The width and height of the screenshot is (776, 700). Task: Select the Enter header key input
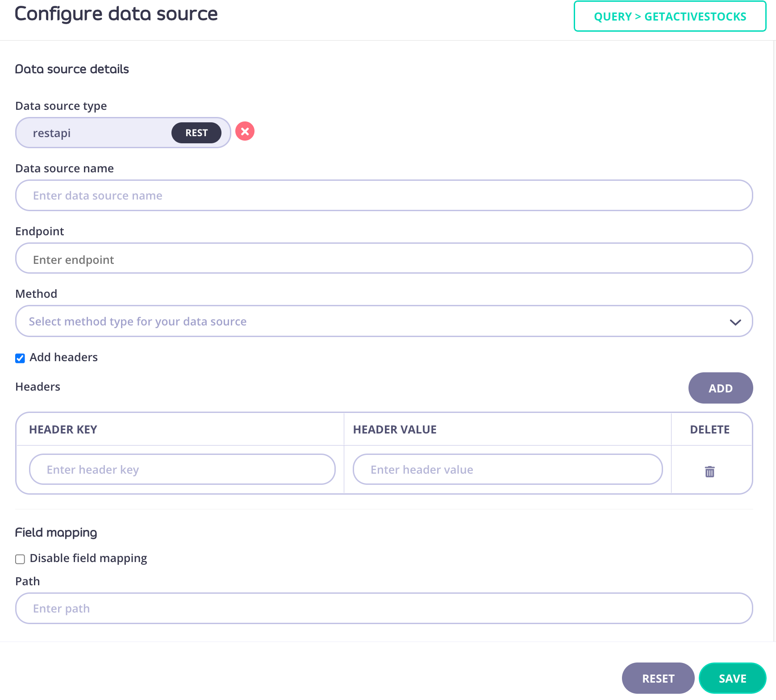tap(182, 470)
